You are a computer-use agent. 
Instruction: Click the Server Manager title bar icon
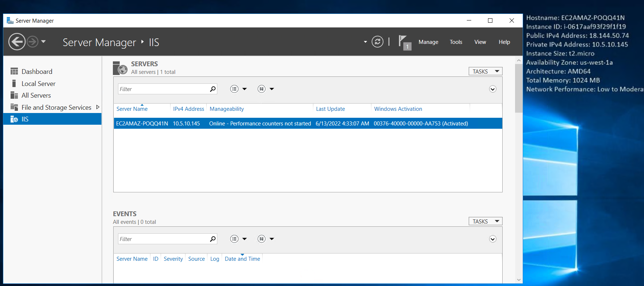coord(10,20)
